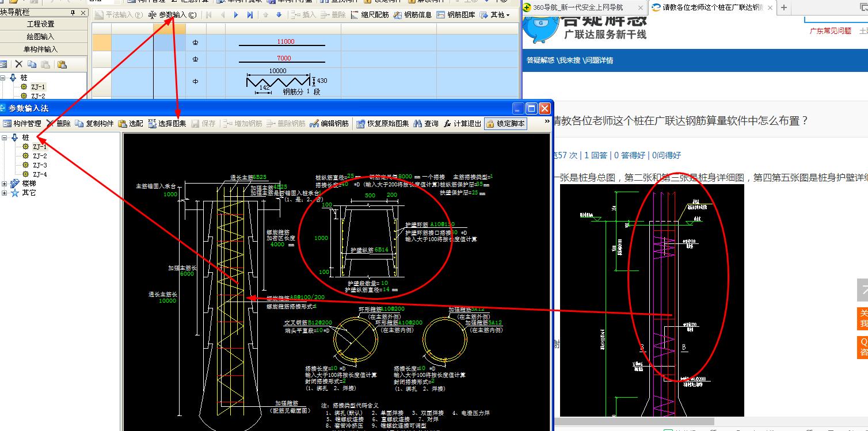Click 删除 in the main rebar toolbar

(x=333, y=15)
